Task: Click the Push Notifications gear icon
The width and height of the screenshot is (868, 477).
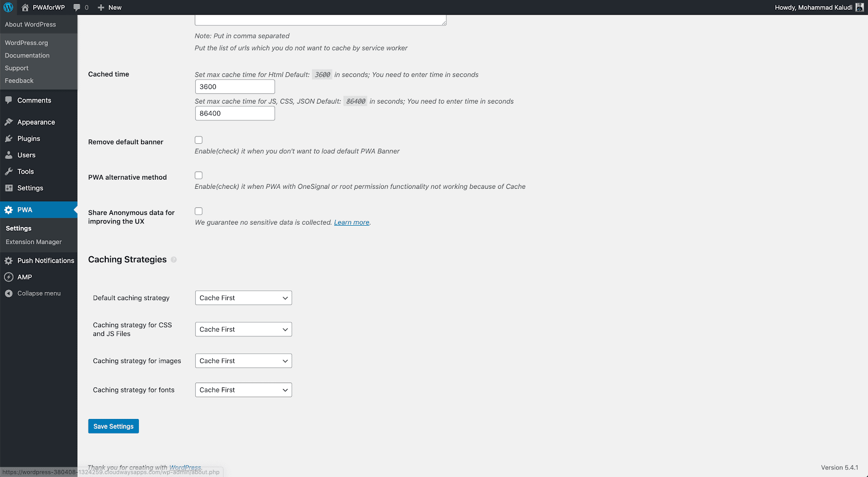Action: pos(9,261)
